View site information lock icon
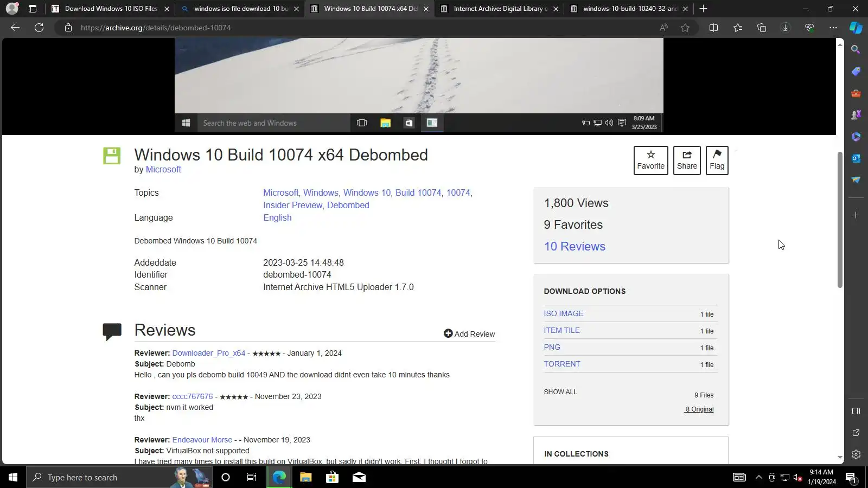The image size is (868, 488). point(68,28)
